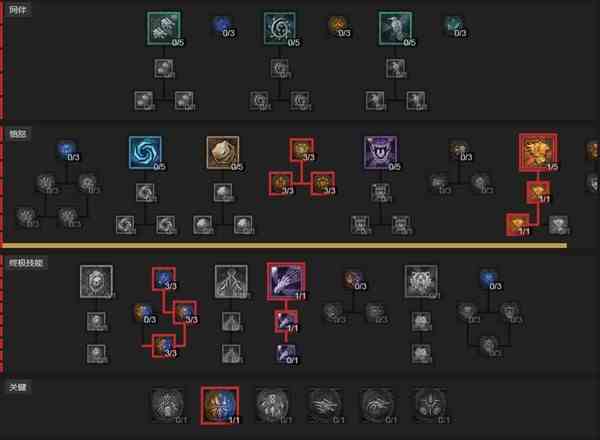Select the grey skull ultimate skill icon
Screen dimensions: 600x440
click(x=96, y=282)
